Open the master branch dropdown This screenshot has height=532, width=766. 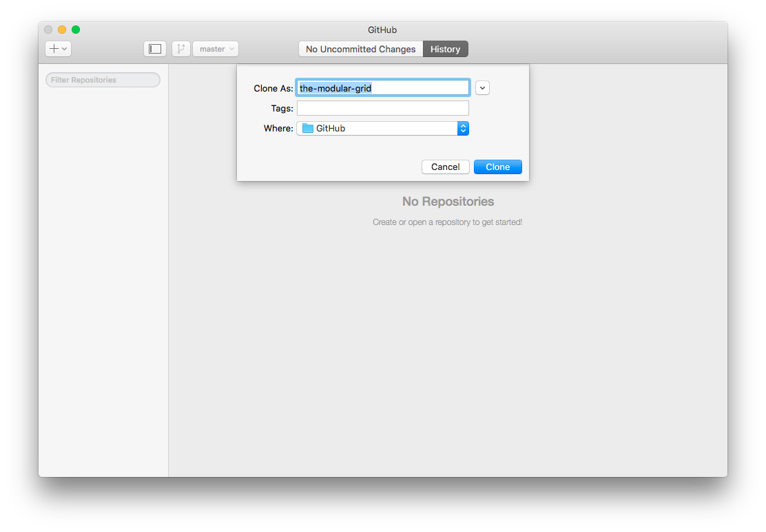(x=216, y=49)
